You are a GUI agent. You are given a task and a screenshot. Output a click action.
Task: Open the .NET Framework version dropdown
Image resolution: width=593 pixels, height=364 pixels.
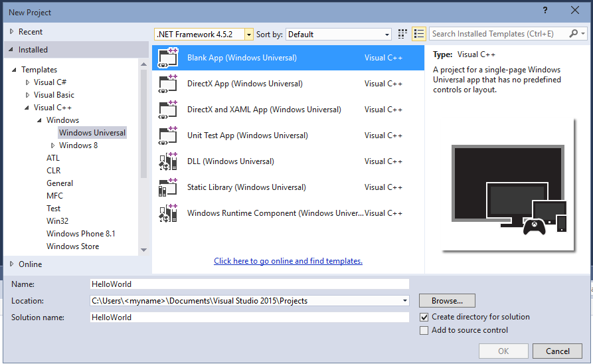click(249, 35)
